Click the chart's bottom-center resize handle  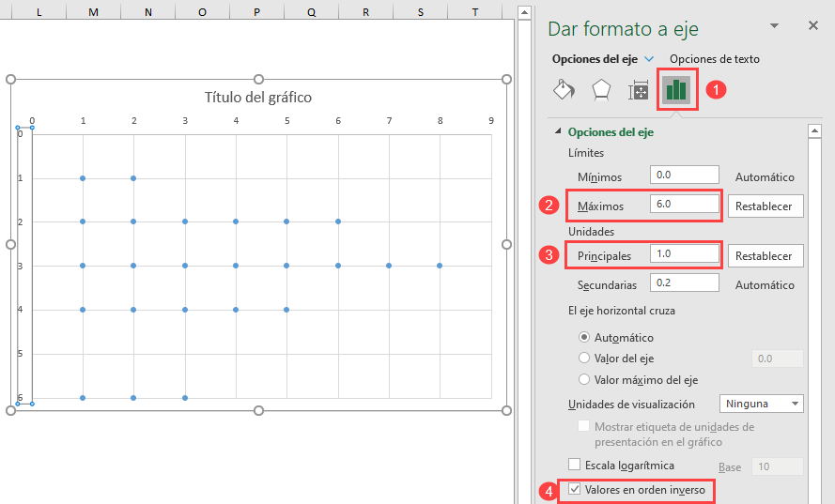pyautogui.click(x=258, y=410)
